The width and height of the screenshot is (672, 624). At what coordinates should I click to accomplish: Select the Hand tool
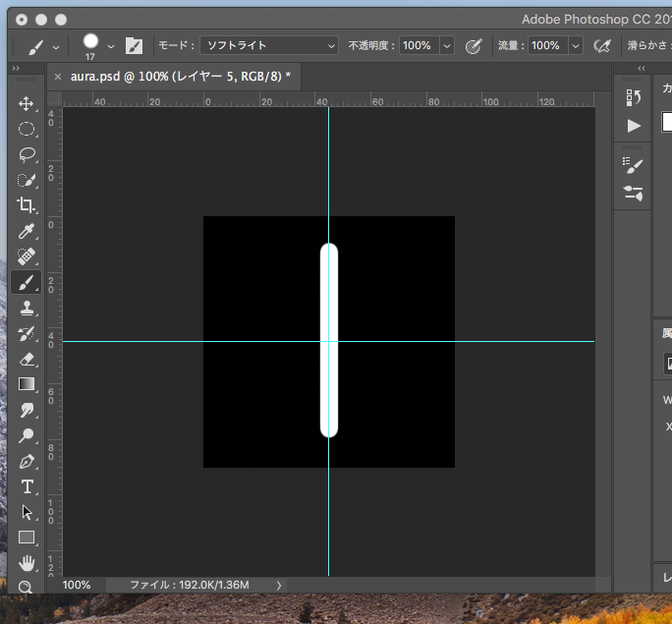click(x=27, y=563)
